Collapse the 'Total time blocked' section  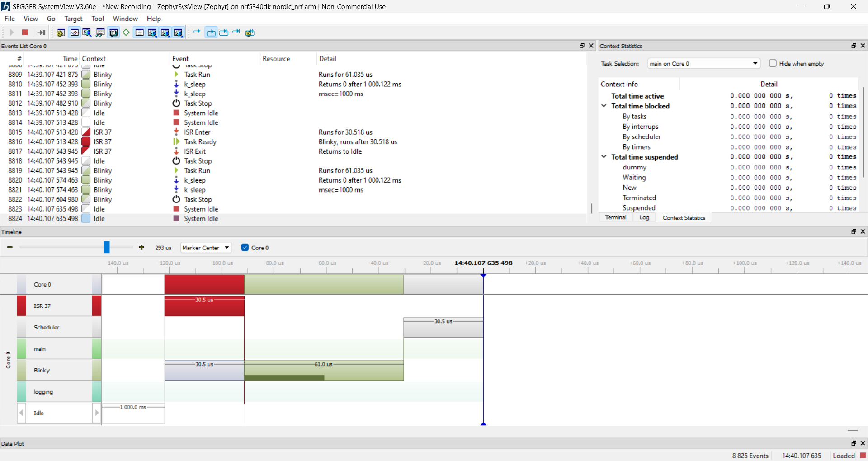(x=604, y=106)
